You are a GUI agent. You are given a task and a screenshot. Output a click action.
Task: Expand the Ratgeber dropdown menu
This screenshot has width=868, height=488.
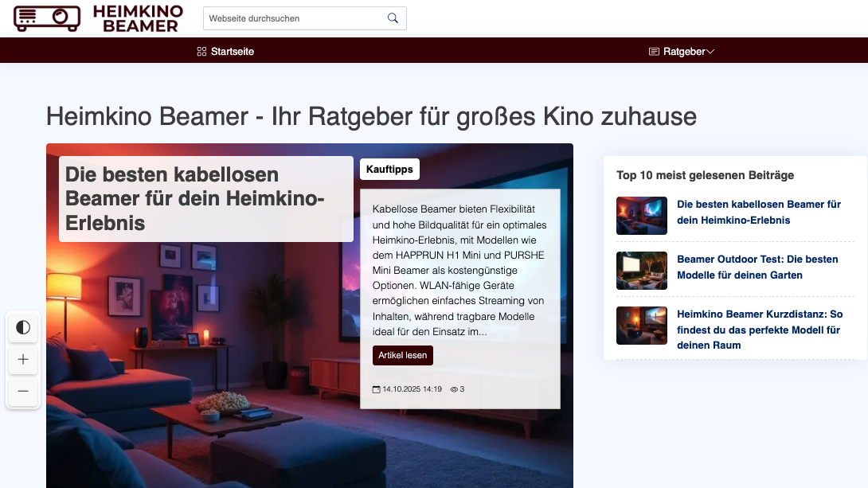[710, 51]
